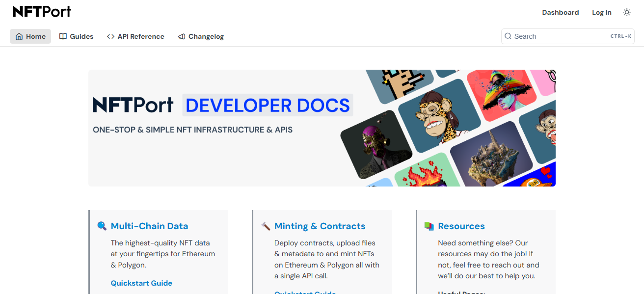Click the Minting & Contracts description paragraph

[x=327, y=259]
